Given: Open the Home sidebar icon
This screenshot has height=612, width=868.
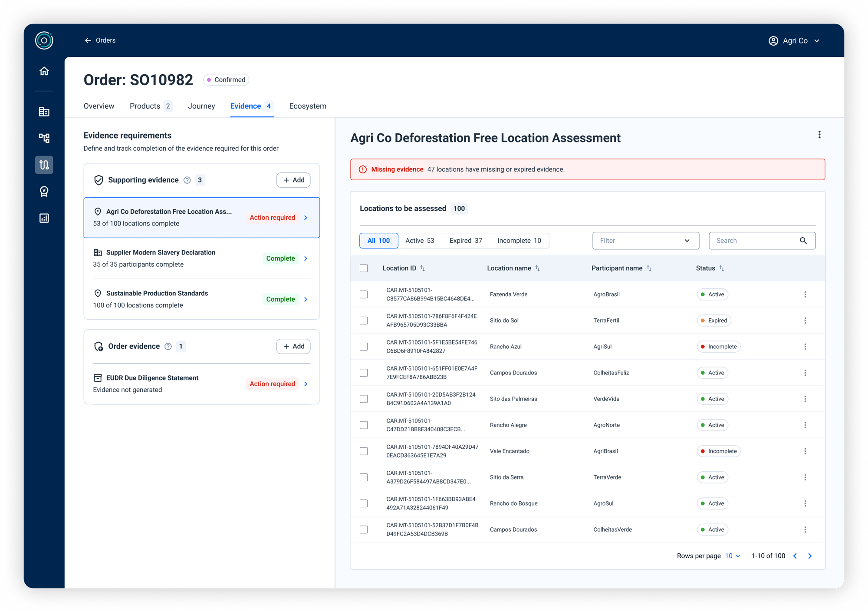Looking at the screenshot, I should 44,71.
